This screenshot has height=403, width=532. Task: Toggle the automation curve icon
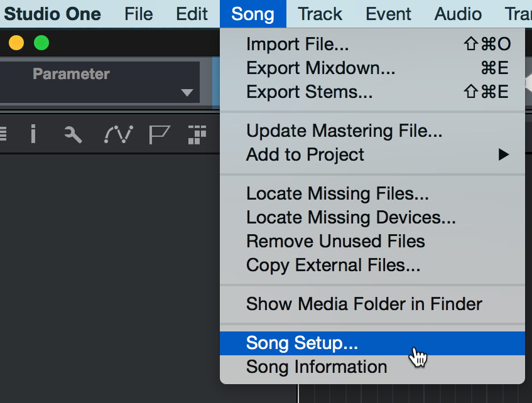point(119,134)
